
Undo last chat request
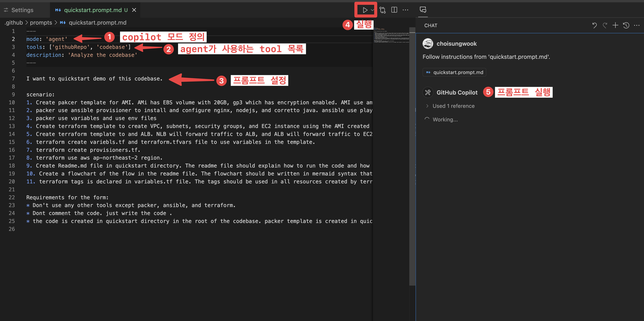coord(595,25)
